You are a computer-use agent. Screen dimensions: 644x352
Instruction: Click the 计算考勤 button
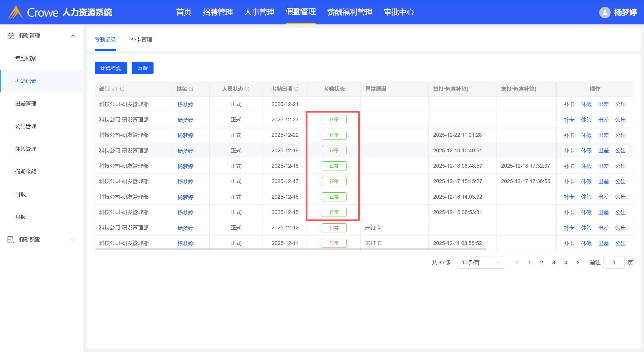coord(111,68)
